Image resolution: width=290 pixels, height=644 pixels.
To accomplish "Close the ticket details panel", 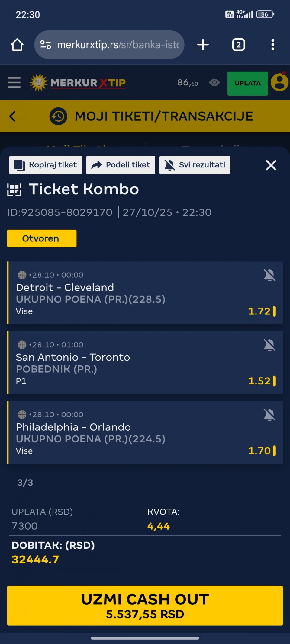I will click(x=271, y=165).
